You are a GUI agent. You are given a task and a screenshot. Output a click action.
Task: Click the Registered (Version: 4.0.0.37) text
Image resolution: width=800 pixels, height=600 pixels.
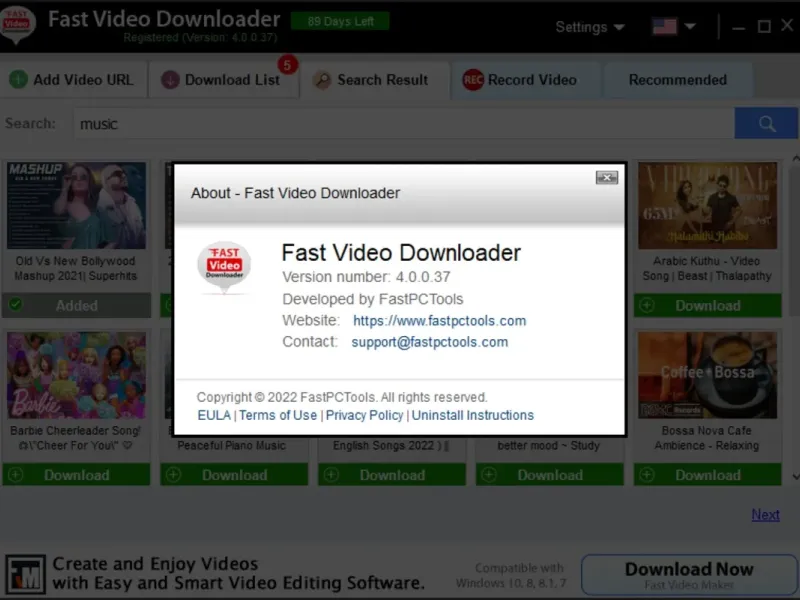point(201,38)
